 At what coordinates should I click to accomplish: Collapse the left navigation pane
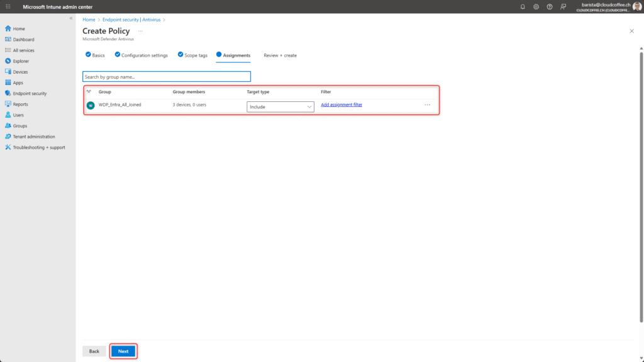point(70,18)
